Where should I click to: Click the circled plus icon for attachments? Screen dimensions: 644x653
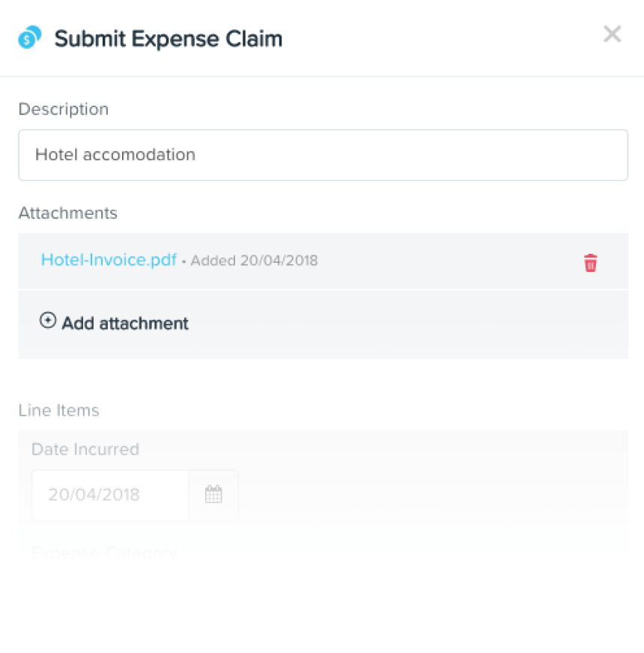(48, 321)
